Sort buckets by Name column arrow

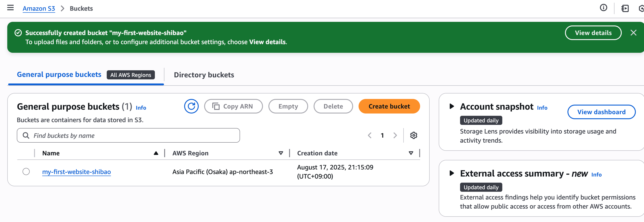[x=156, y=153]
